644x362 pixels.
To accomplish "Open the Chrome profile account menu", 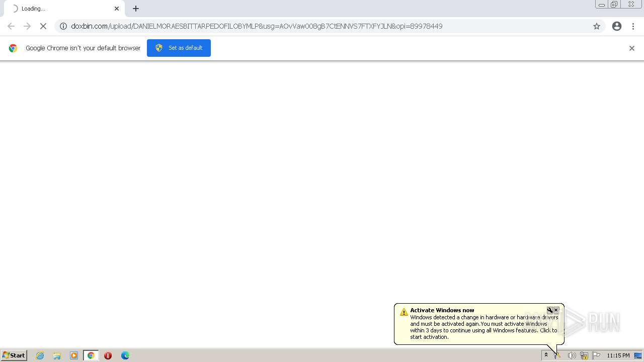I will click(617, 26).
